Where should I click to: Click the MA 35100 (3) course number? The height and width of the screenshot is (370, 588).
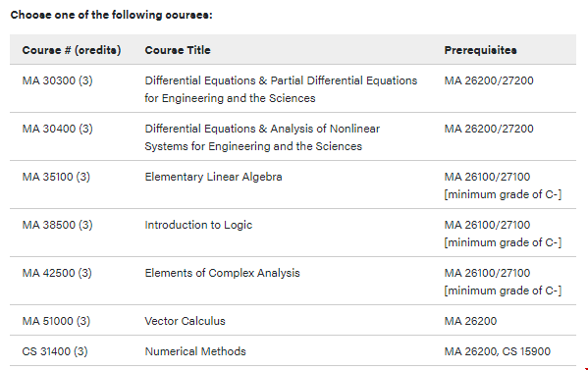56,177
